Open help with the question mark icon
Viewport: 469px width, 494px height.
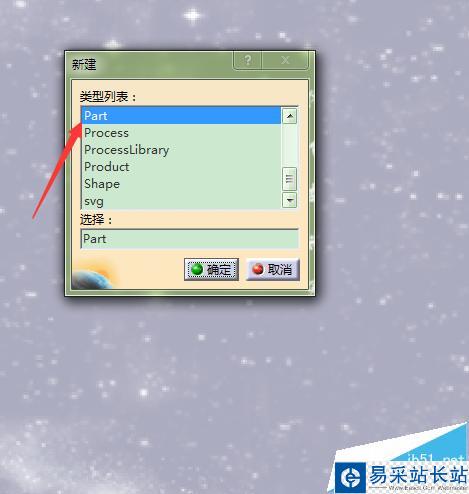(247, 60)
